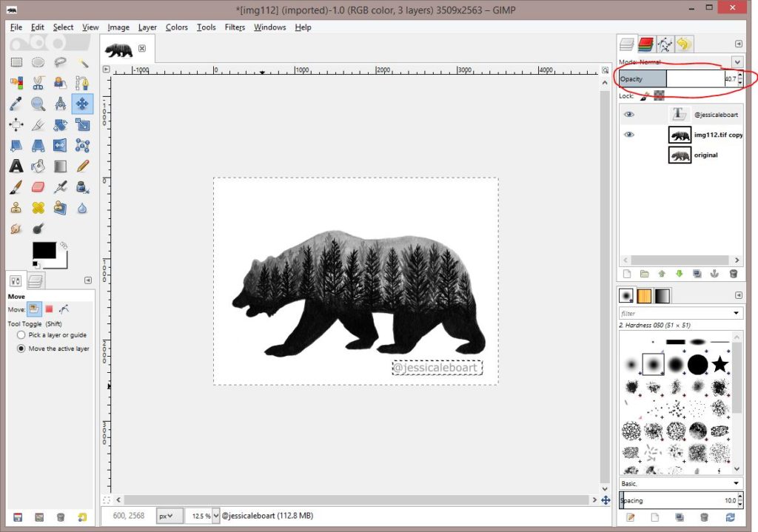Open the px unit dropdown
The height and width of the screenshot is (532, 758).
pos(170,516)
